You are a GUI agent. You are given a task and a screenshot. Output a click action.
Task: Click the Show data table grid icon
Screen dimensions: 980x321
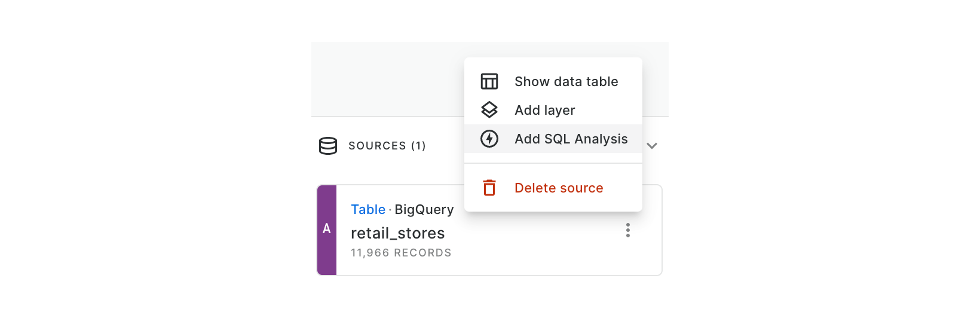[489, 81]
